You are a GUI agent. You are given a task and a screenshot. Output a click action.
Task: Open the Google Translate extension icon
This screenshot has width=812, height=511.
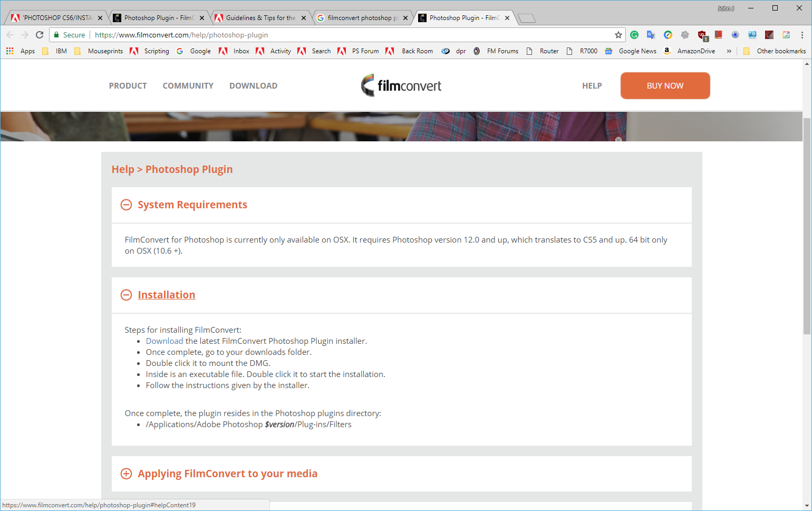651,35
